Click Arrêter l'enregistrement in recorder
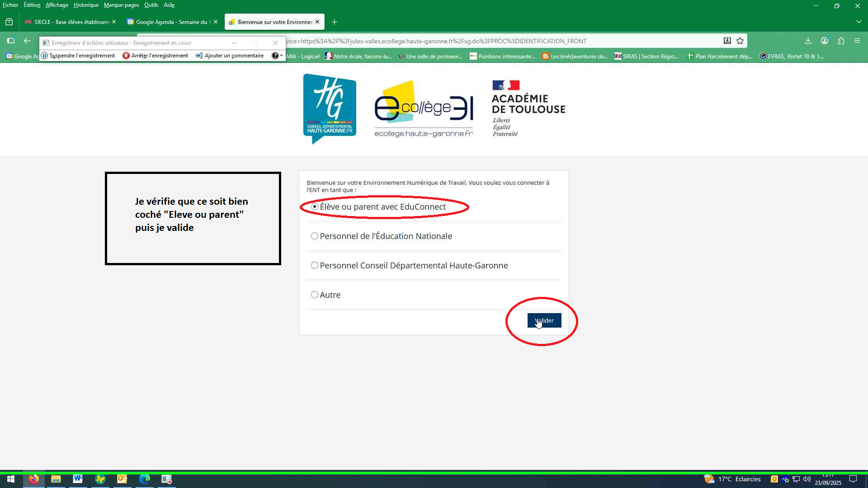 click(156, 56)
